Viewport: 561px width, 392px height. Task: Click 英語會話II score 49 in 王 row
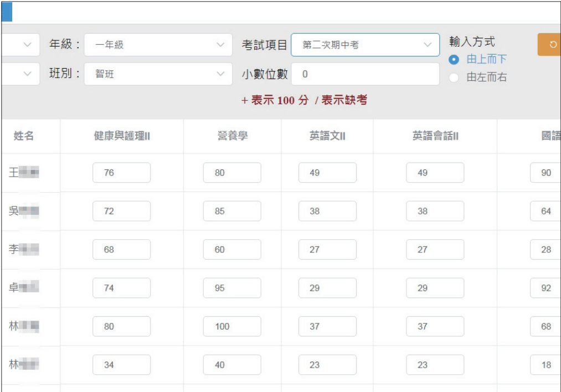(x=435, y=173)
